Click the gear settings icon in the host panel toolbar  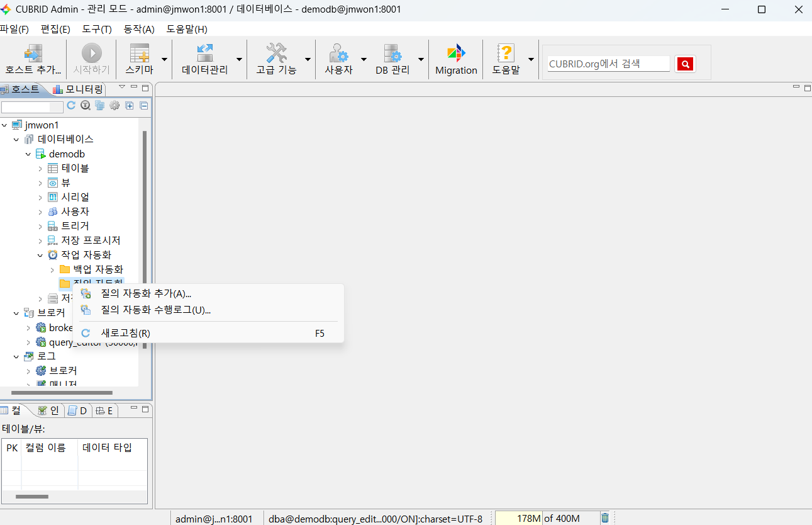(114, 106)
